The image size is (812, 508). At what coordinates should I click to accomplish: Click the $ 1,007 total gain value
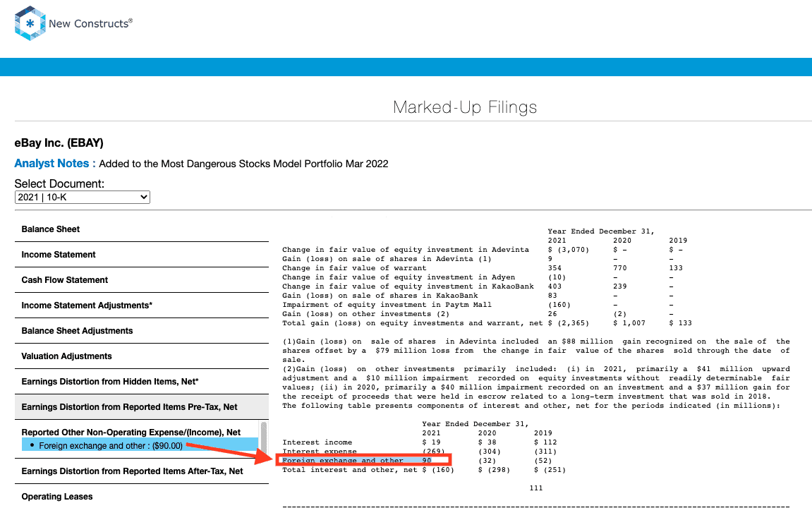pyautogui.click(x=629, y=323)
